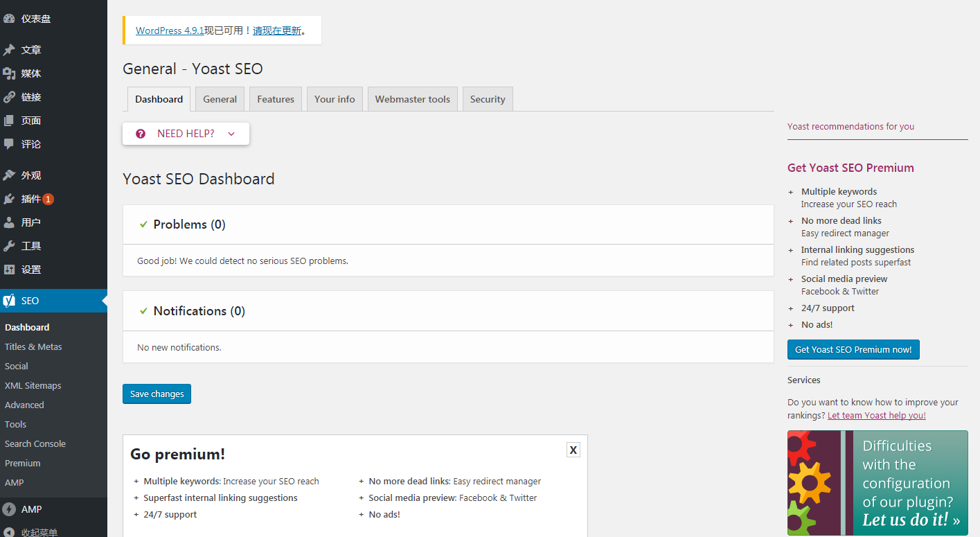Open the Security tab

[488, 99]
